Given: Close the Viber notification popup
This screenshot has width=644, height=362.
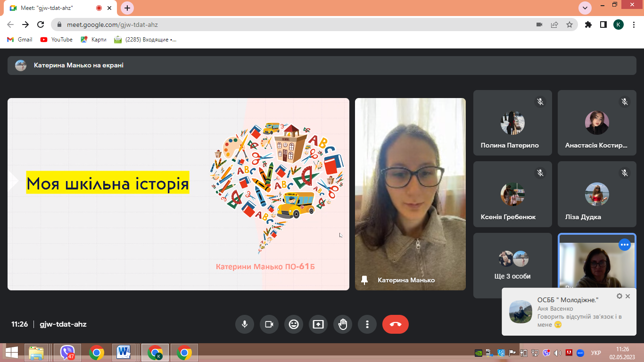Looking at the screenshot, I should pyautogui.click(x=627, y=296).
